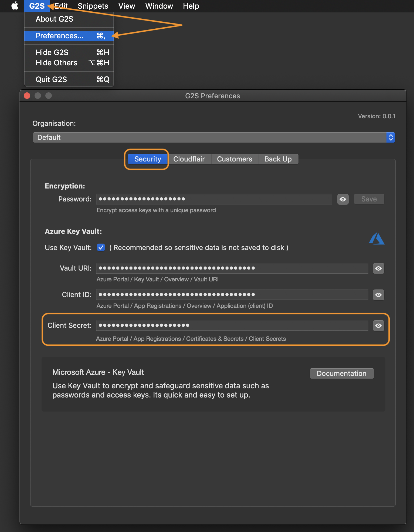The image size is (414, 532).
Task: Click the Vault URI field
Action: pos(232,268)
